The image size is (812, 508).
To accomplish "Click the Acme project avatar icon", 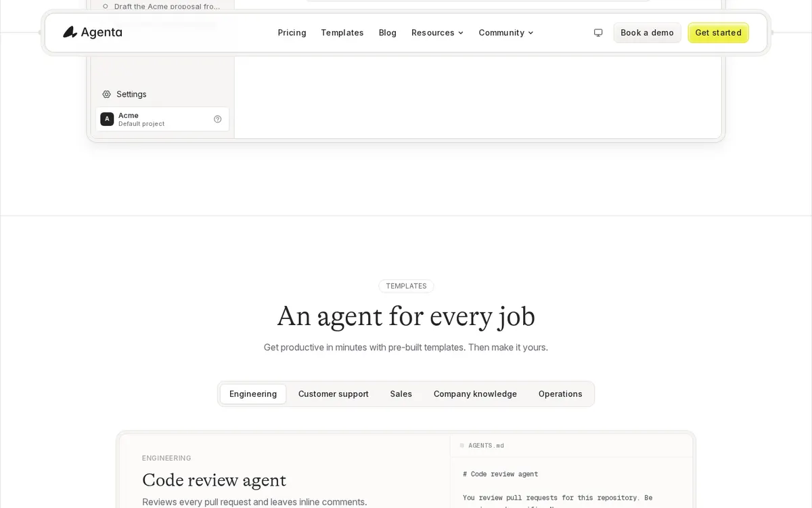I will pos(107,119).
